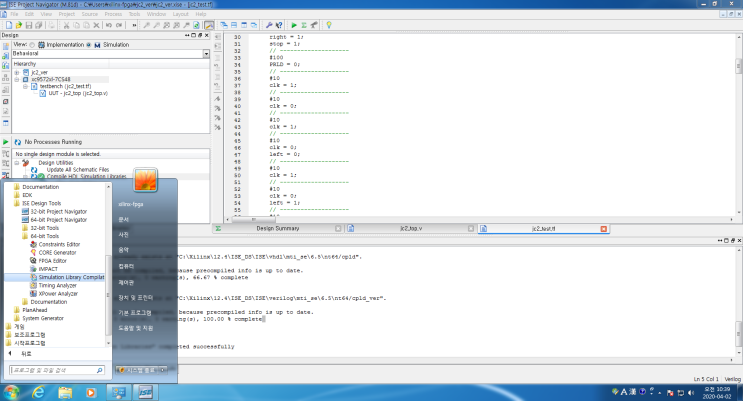
Task: Switch to the jc2_top.v tab
Action: [410, 228]
